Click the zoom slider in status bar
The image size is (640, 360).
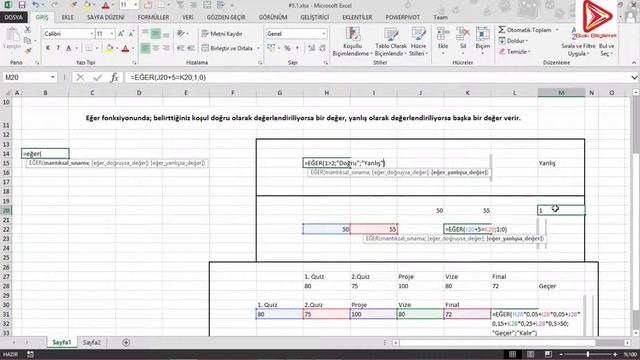point(588,354)
